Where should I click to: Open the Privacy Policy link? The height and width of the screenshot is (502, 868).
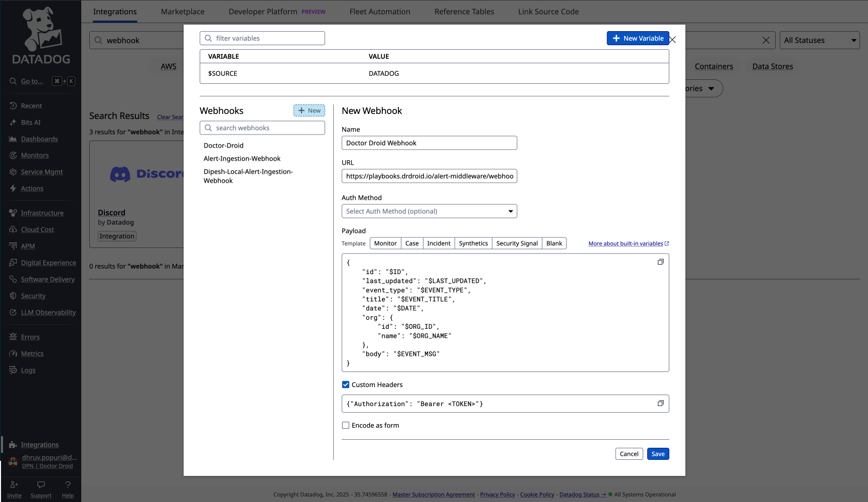(497, 494)
